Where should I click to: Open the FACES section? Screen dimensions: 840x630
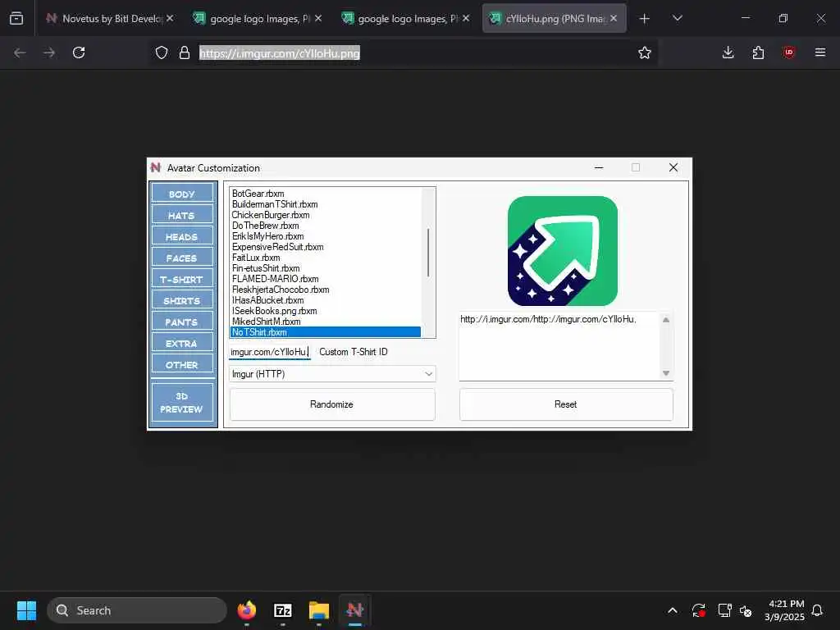pos(181,258)
